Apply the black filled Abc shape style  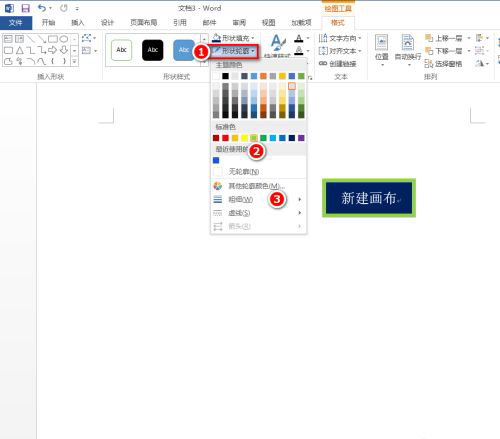click(x=153, y=50)
